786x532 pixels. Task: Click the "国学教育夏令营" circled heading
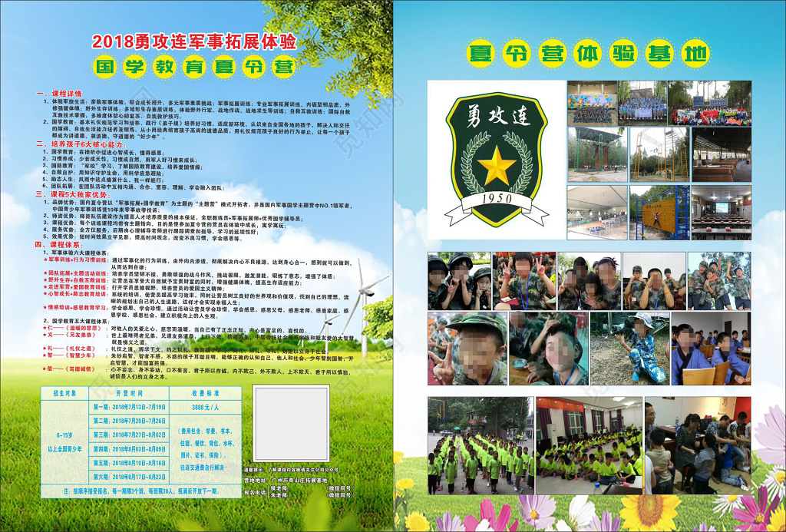(x=194, y=66)
